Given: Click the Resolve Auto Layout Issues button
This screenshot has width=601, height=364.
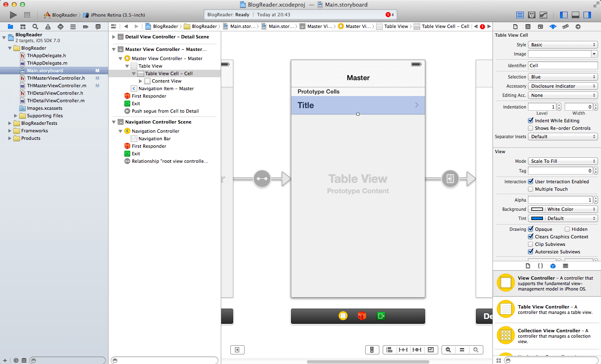Looking at the screenshot, I should (417, 350).
